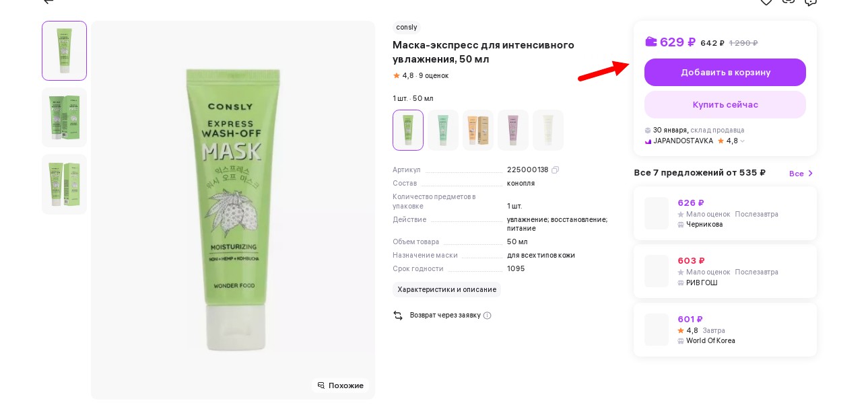Click the return exchange arrows icon
Screen dimensions: 868x407
[x=398, y=316]
